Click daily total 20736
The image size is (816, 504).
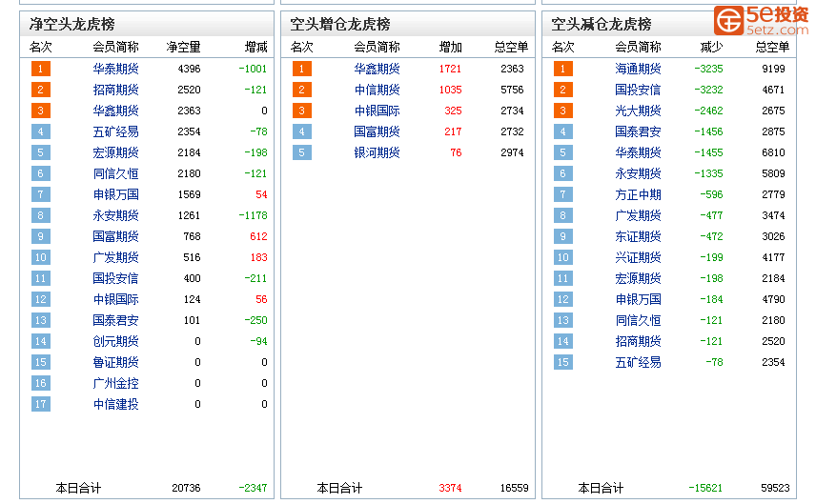186,488
